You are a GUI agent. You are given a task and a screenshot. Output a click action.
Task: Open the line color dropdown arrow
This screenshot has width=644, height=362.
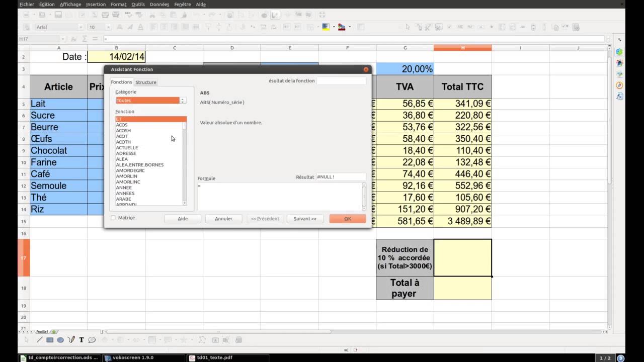pos(349,27)
